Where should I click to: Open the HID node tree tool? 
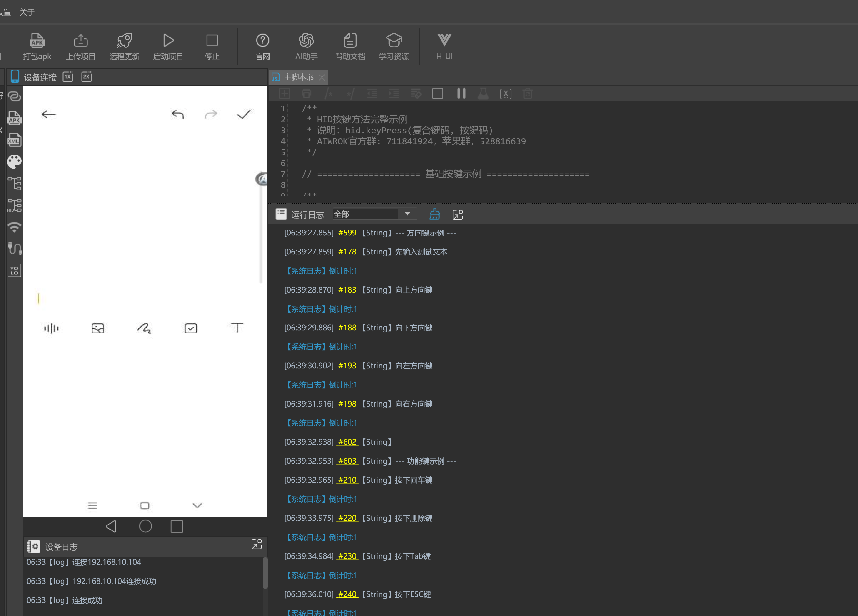pyautogui.click(x=14, y=205)
